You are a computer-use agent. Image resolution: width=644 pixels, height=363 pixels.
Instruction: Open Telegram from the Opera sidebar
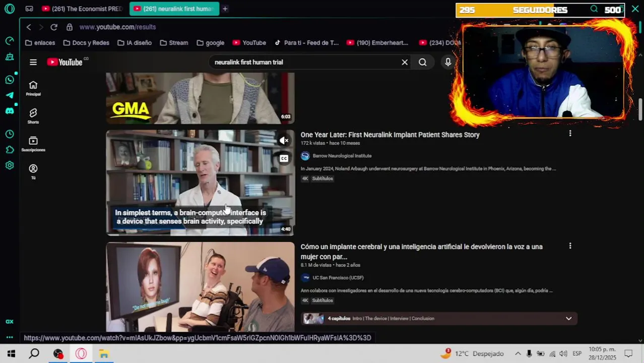tap(10, 95)
